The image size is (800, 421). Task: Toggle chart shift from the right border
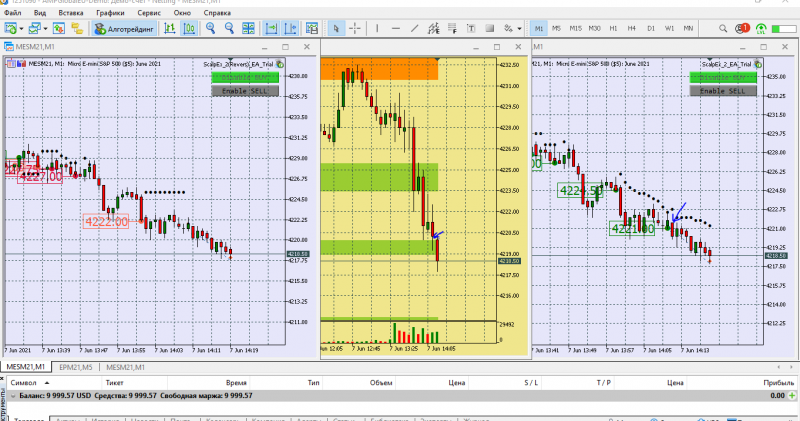coord(291,29)
